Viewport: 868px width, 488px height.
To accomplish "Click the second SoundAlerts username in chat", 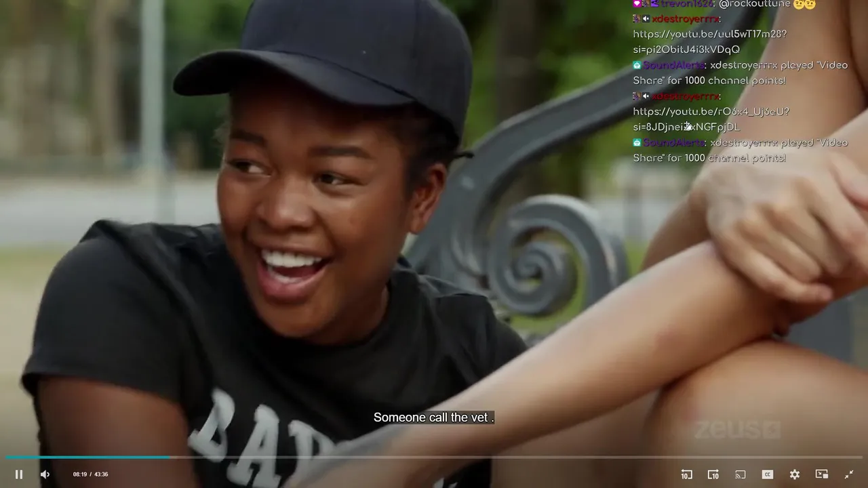I will click(x=674, y=143).
